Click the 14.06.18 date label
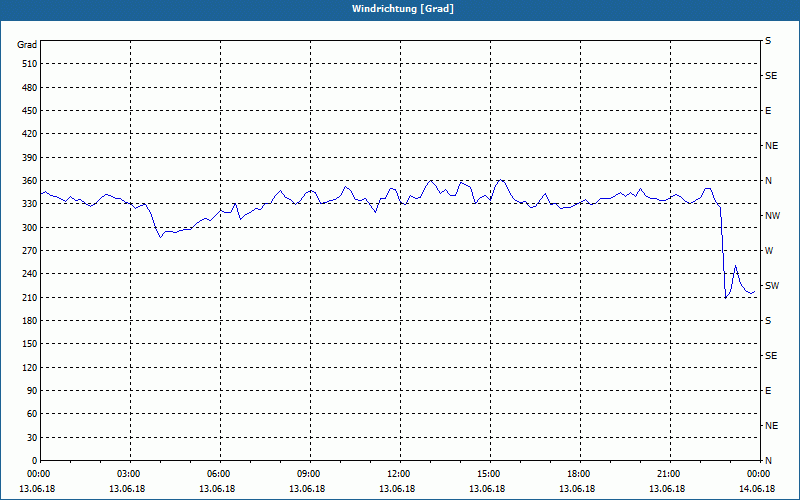 pos(757,489)
